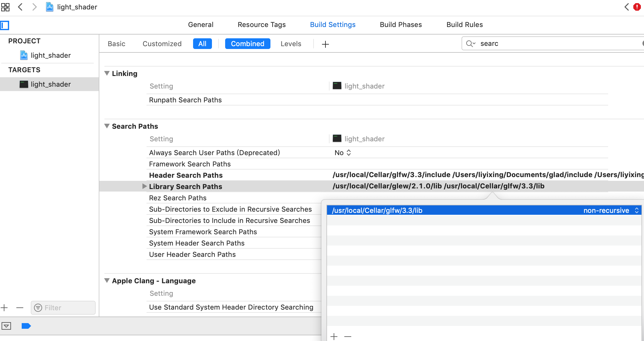Click the red error indicator icon

[x=637, y=7]
